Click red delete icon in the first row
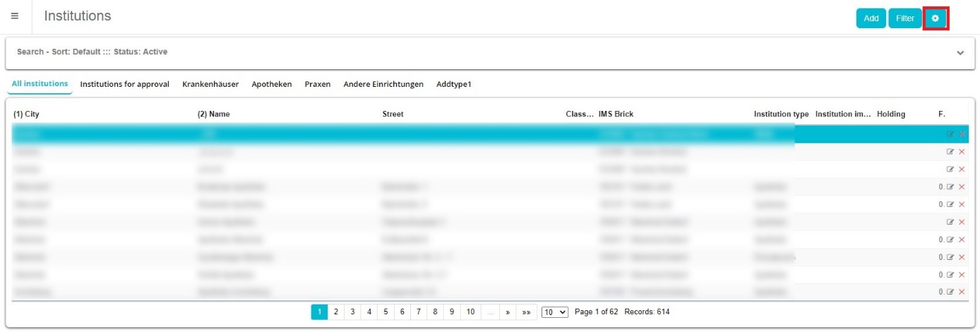 (962, 134)
